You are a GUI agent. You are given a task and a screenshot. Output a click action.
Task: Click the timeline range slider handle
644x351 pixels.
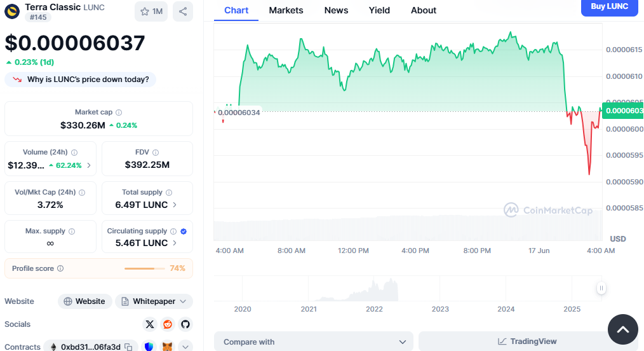(601, 288)
